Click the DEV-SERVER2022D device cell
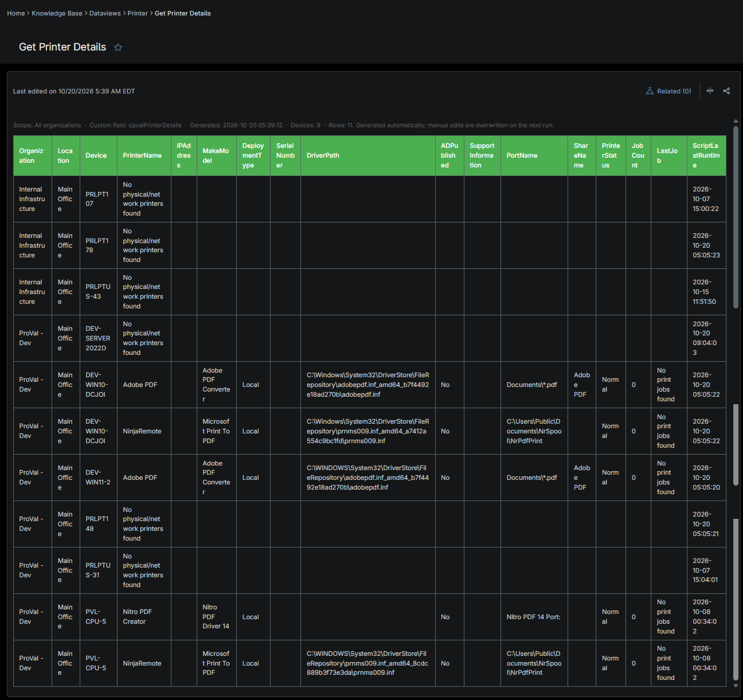 tap(99, 338)
